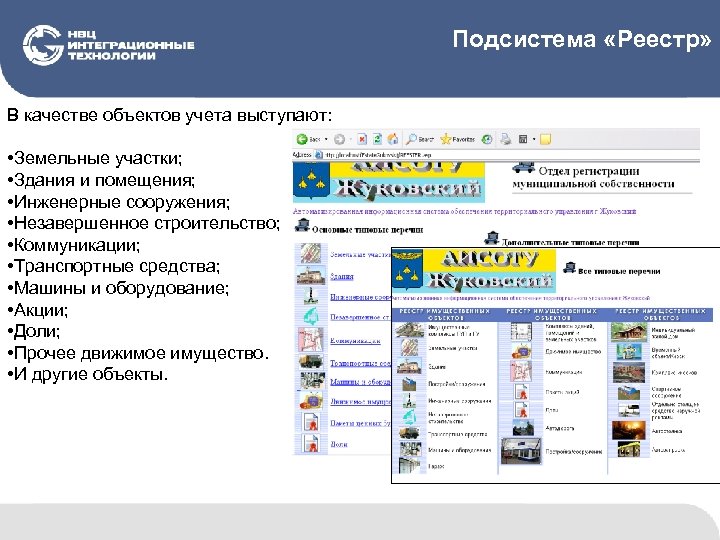Click the red Stop loading icon
Viewport: 720px width, 540px height.
pos(362,139)
